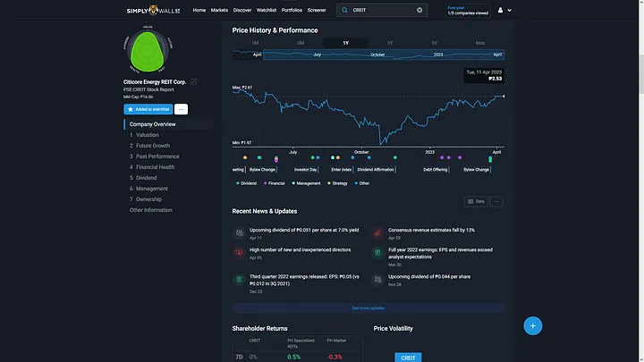Select the 1Y price range tab

[x=346, y=43]
